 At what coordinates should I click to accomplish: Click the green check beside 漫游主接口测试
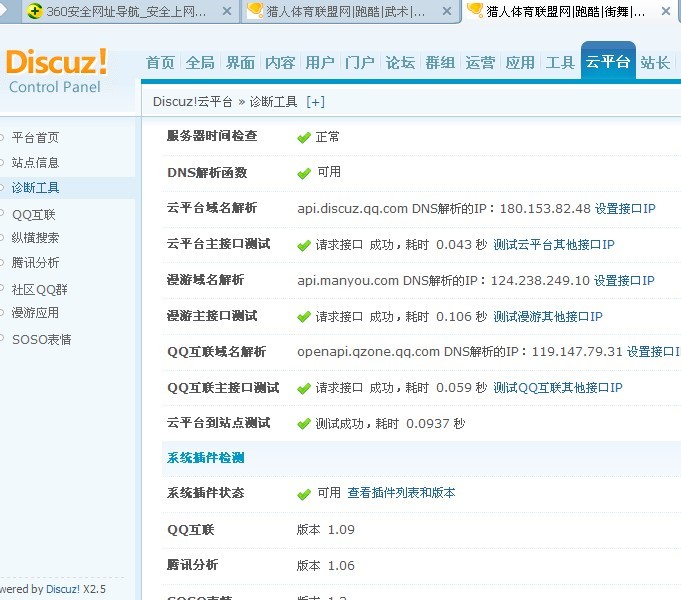coord(304,317)
